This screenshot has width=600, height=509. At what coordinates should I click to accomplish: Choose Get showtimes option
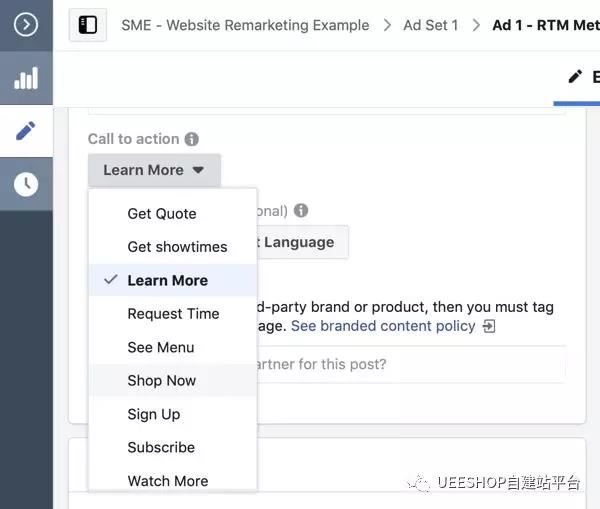click(x=177, y=247)
